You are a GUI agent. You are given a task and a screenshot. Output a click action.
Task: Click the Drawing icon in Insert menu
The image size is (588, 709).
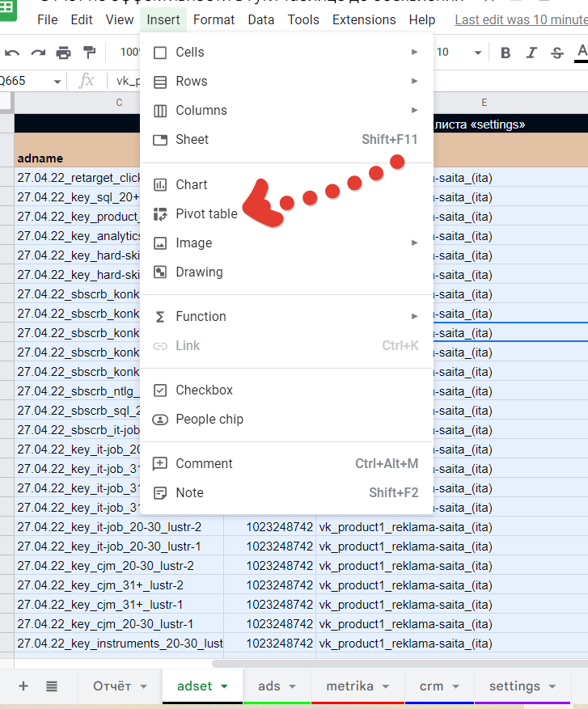(160, 272)
